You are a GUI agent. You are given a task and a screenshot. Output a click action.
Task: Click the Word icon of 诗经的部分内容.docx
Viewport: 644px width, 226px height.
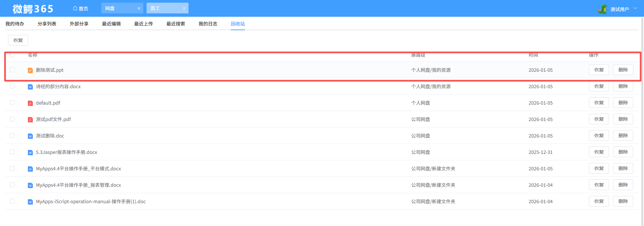[30, 87]
